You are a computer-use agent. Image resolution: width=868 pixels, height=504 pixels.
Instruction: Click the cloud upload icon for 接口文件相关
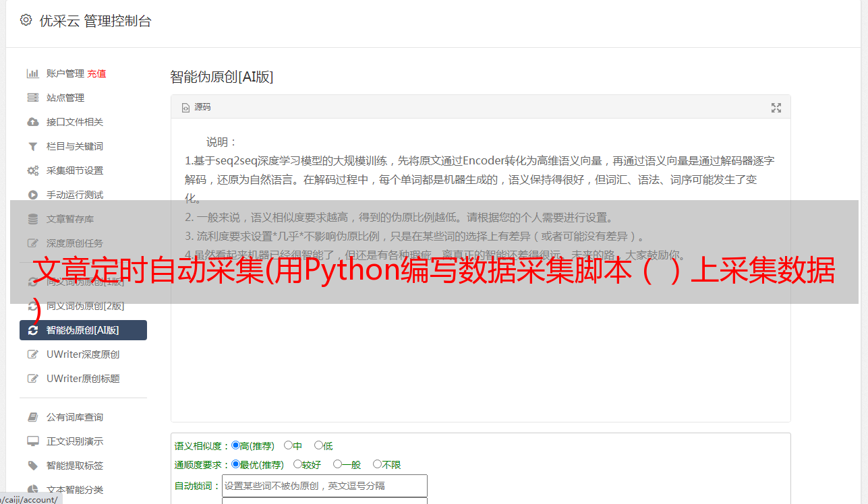[32, 122]
